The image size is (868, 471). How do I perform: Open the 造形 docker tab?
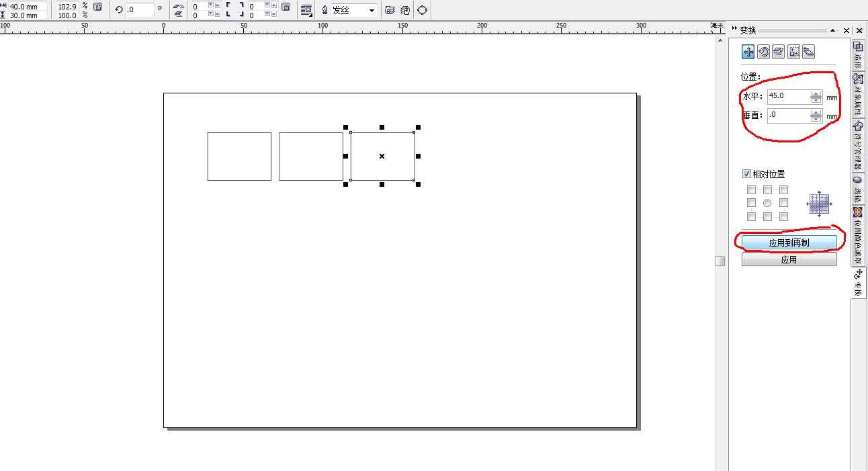[858, 54]
